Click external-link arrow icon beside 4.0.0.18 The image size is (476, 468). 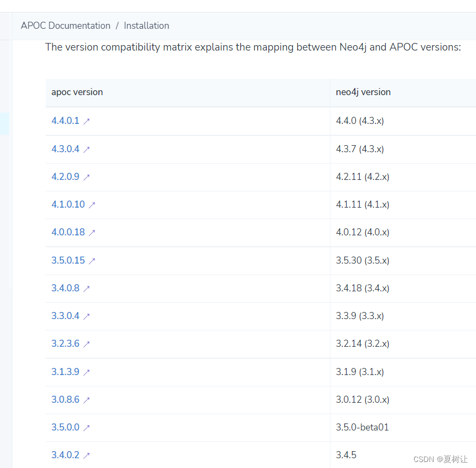pyautogui.click(x=92, y=233)
